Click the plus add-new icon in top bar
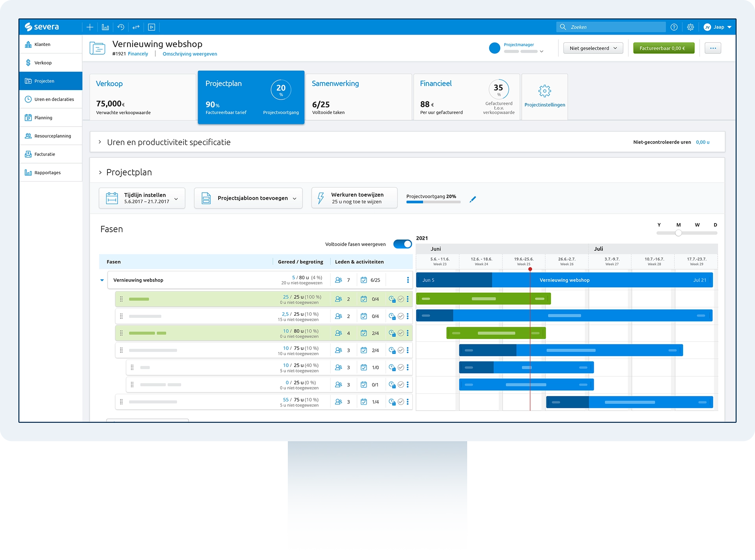 coord(90,27)
